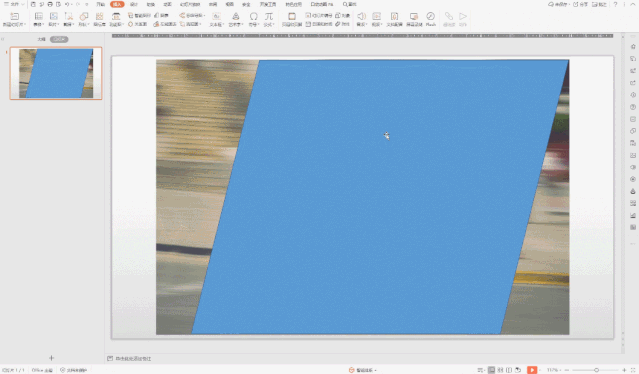The height and width of the screenshot is (374, 639).
Task: Start slideshow with orange play button
Action: pyautogui.click(x=532, y=370)
